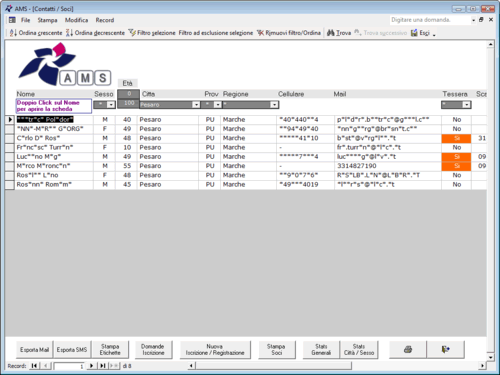Viewport: 500px width, 375px height.
Task: Click the Nome column header
Action: (26, 94)
